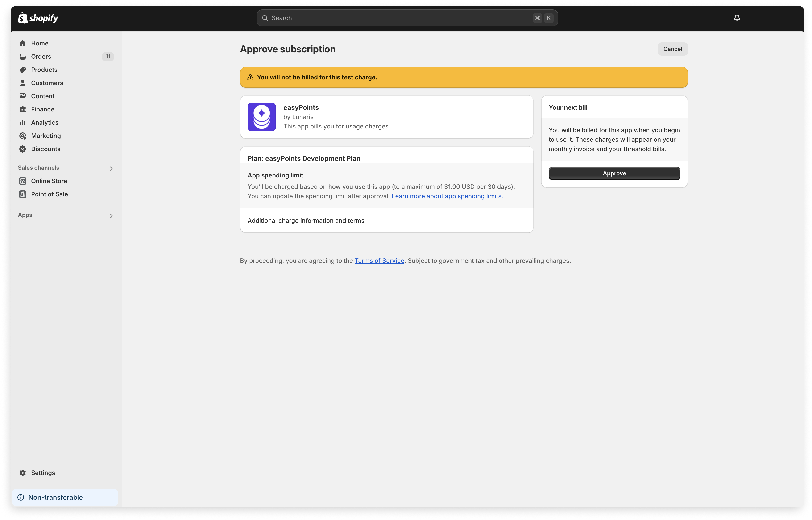The height and width of the screenshot is (520, 812).
Task: Open notifications bell icon
Action: [737, 18]
